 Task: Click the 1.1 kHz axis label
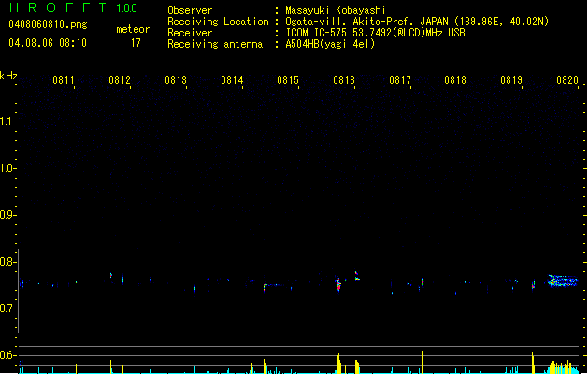coord(7,122)
